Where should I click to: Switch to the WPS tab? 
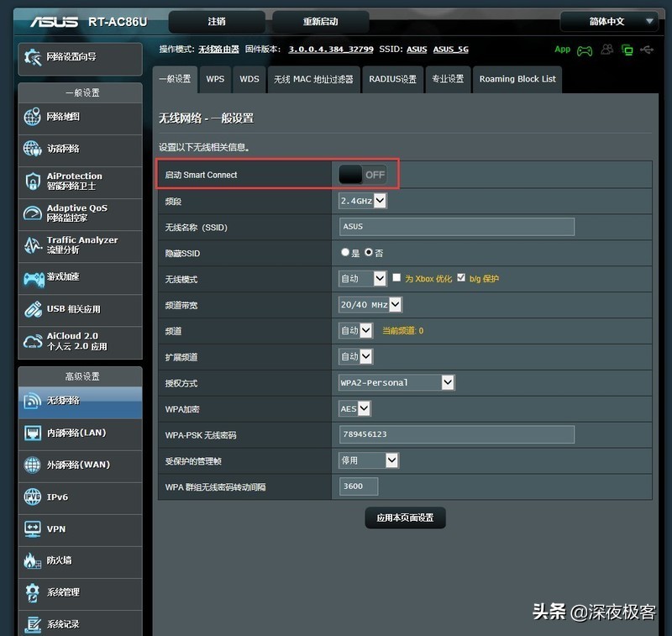[215, 79]
